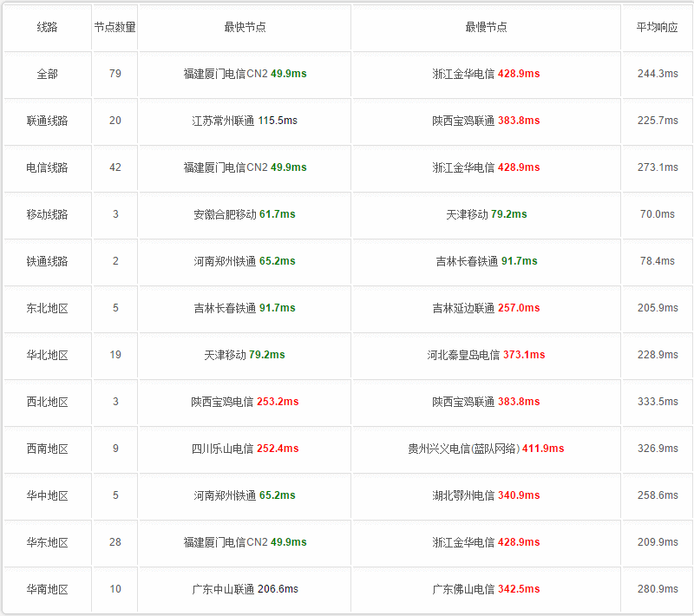Click the 最慢节点 column header
Image resolution: width=694 pixels, height=616 pixels.
[x=486, y=28]
